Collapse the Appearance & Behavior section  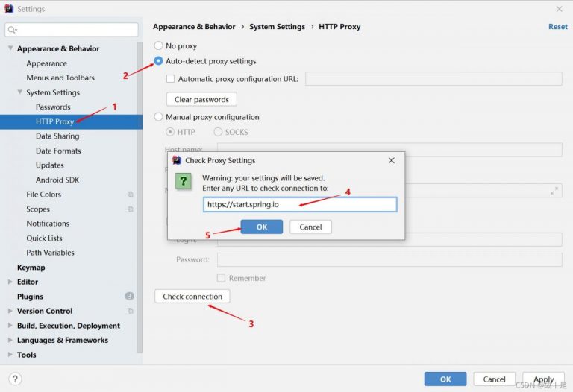10,48
